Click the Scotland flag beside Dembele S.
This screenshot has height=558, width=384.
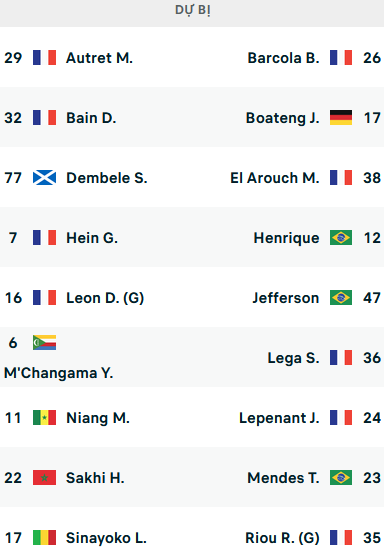click(x=44, y=178)
